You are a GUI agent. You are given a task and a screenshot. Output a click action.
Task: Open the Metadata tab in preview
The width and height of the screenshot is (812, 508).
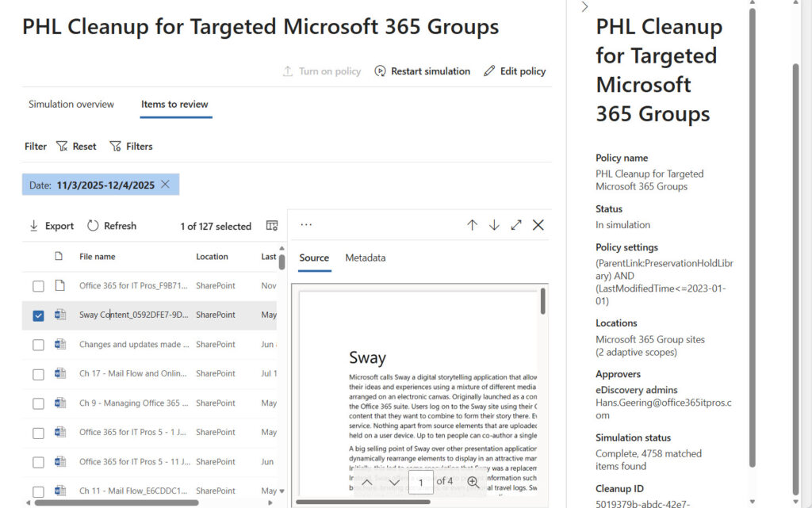pos(366,258)
